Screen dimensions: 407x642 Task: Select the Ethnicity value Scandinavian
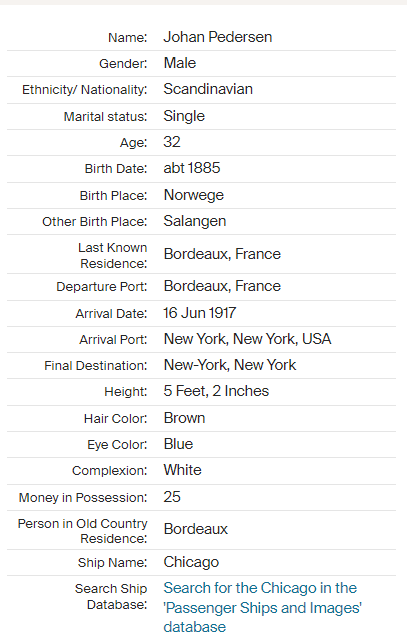pyautogui.click(x=208, y=89)
